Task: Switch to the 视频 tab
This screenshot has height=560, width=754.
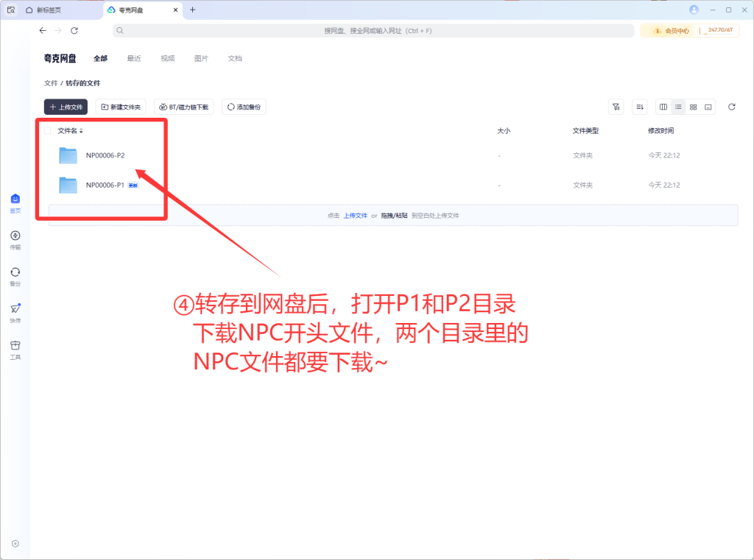Action: 167,58
